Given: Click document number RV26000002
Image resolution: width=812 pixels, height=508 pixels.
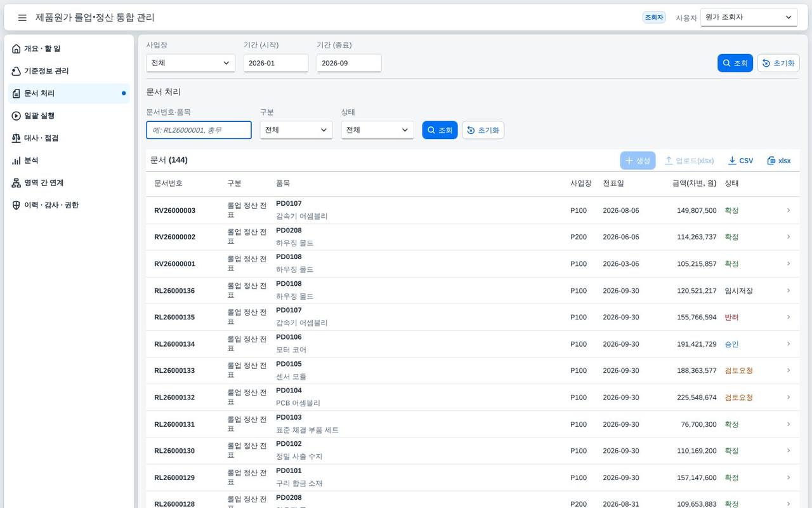Looking at the screenshot, I should tap(174, 237).
